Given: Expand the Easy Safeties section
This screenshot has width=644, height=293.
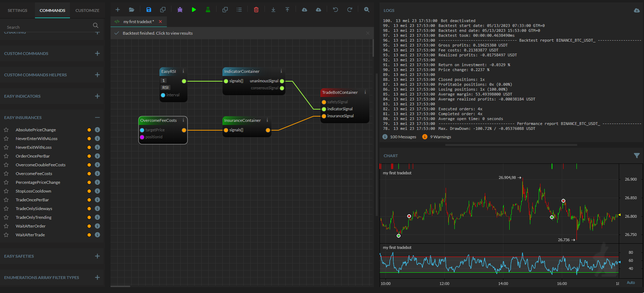Looking at the screenshot, I should (97, 256).
